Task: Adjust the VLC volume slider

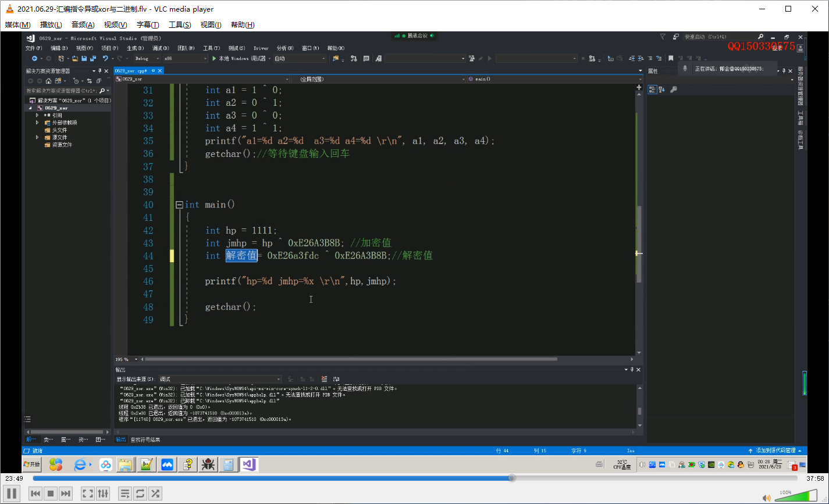Action: pyautogui.click(x=796, y=496)
